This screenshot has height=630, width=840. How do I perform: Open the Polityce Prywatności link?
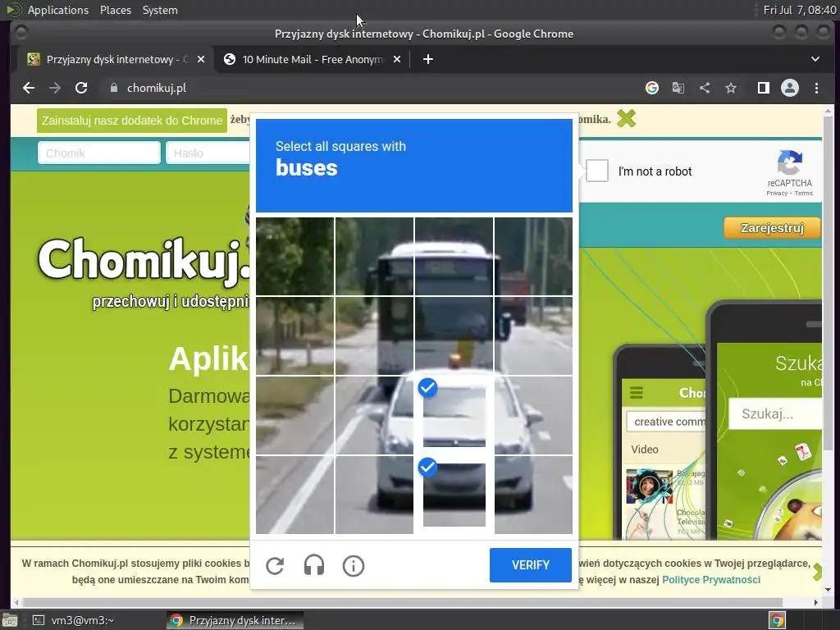[x=711, y=580]
